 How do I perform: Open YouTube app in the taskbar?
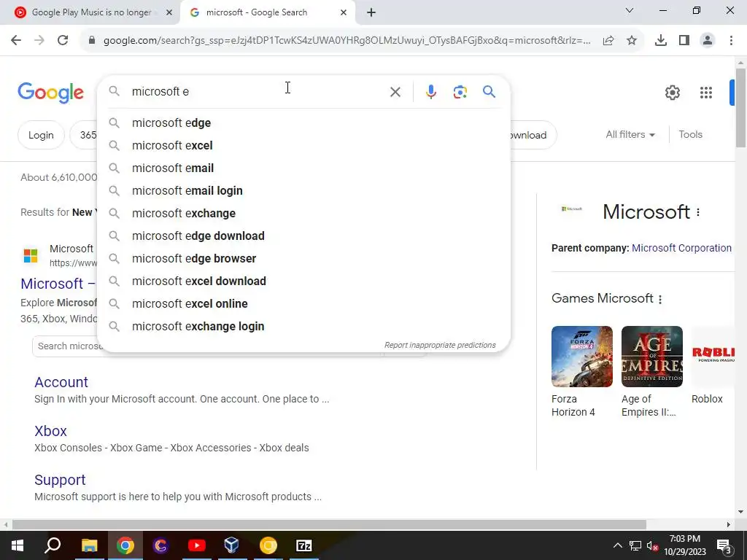click(x=196, y=545)
